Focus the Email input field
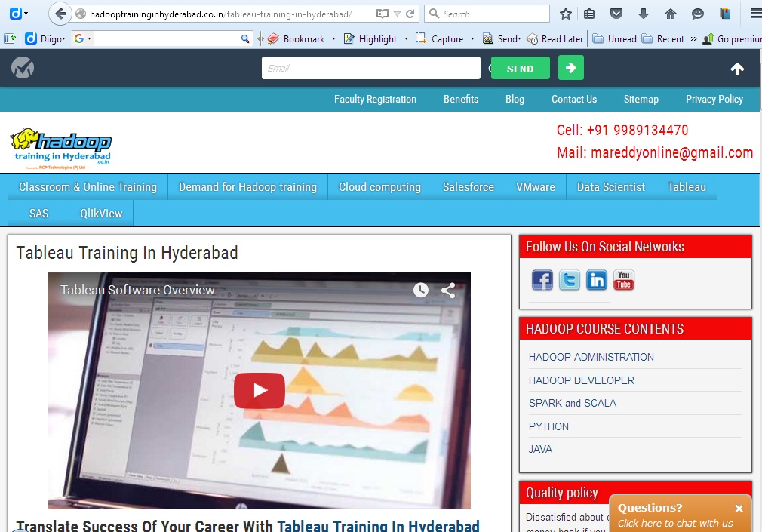 [x=370, y=68]
